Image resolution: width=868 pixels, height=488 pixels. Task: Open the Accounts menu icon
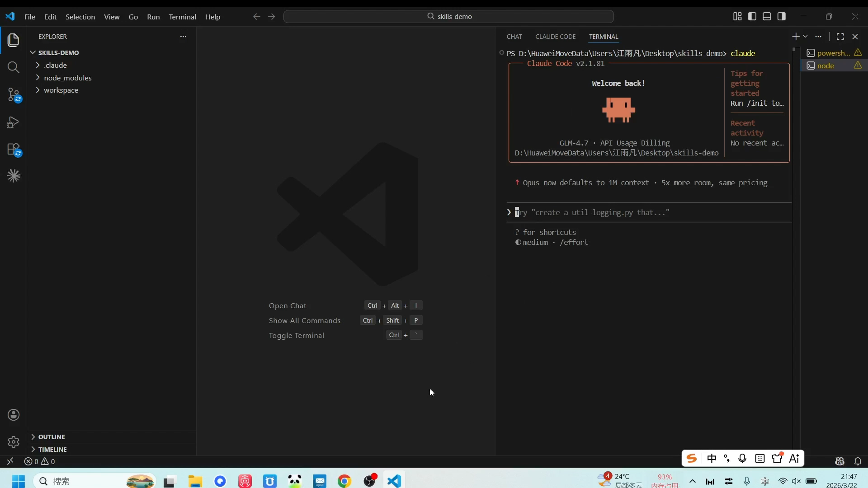point(14,415)
